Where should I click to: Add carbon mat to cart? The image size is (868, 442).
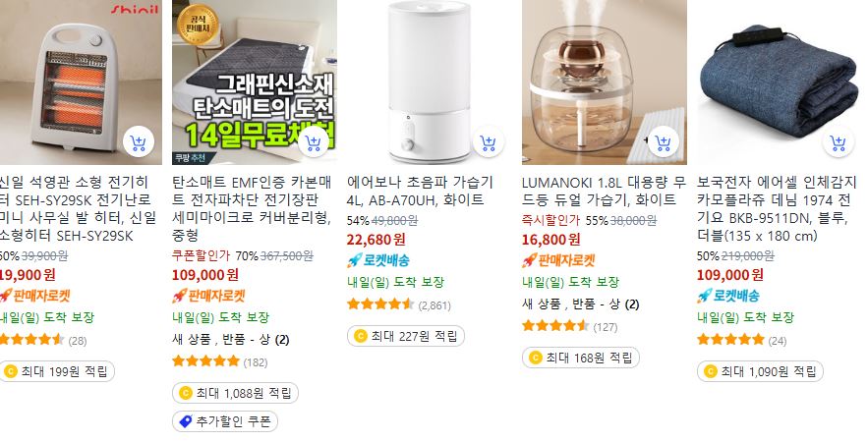(x=314, y=142)
